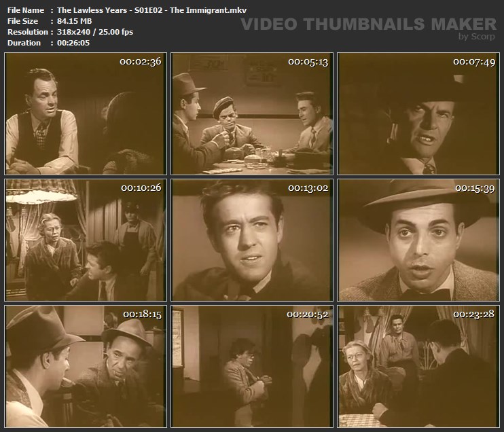The image size is (504, 432).
Task: Select the thumbnail stamped 00:18:15
Action: 86,366
